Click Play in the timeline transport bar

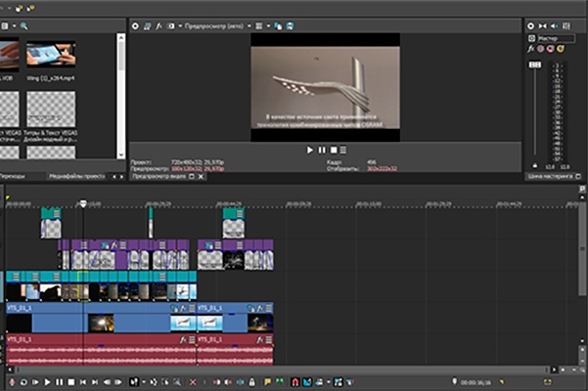pyautogui.click(x=47, y=382)
